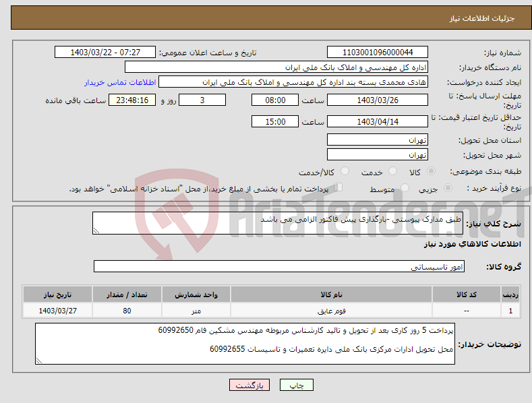Click the کد کالا column header

467,294
